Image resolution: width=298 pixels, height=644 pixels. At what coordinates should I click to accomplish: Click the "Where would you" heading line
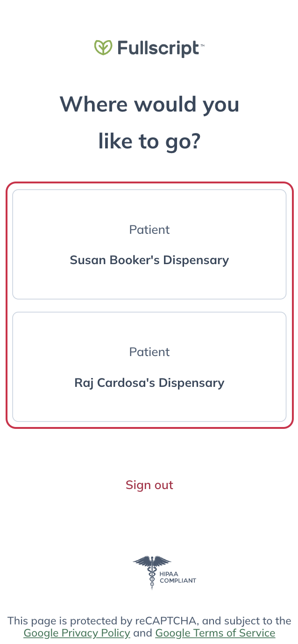149,104
